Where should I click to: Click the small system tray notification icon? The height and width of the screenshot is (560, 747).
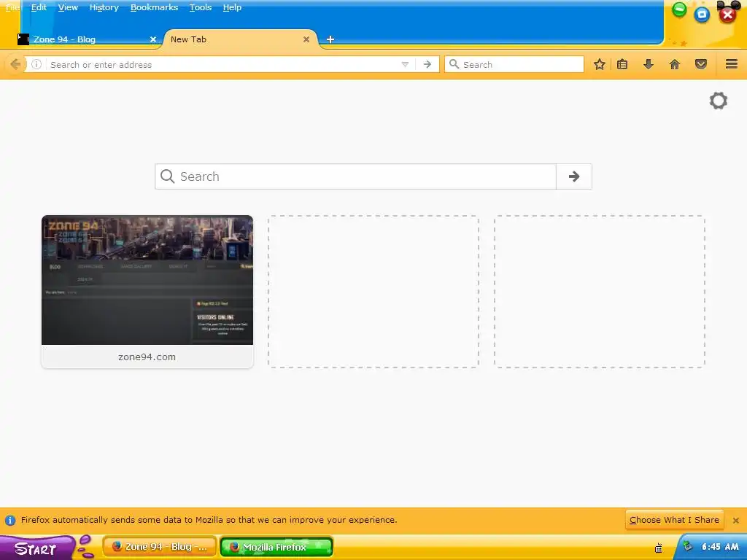point(659,548)
